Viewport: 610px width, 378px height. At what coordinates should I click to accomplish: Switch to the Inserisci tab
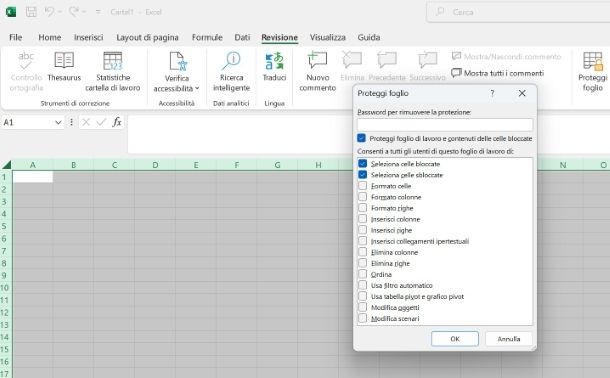[x=88, y=37]
